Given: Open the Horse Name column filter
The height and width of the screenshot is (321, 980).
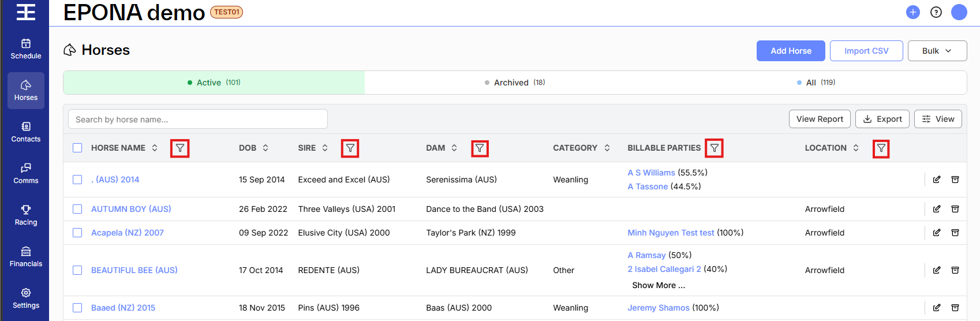Looking at the screenshot, I should click(180, 148).
